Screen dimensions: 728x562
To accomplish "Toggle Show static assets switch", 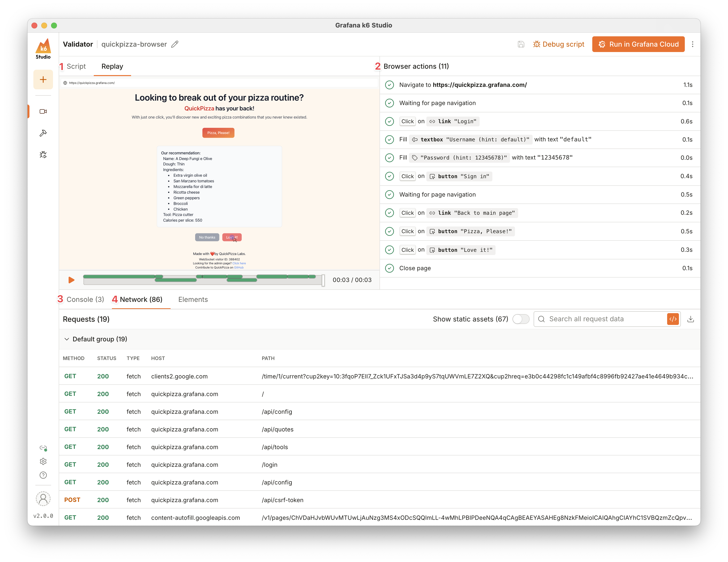I will click(521, 319).
